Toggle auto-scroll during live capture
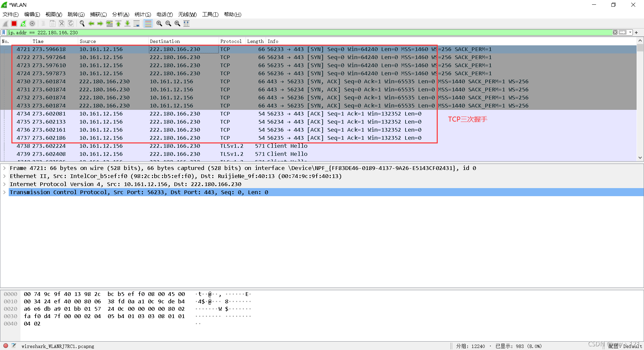This screenshot has width=644, height=350. point(137,24)
